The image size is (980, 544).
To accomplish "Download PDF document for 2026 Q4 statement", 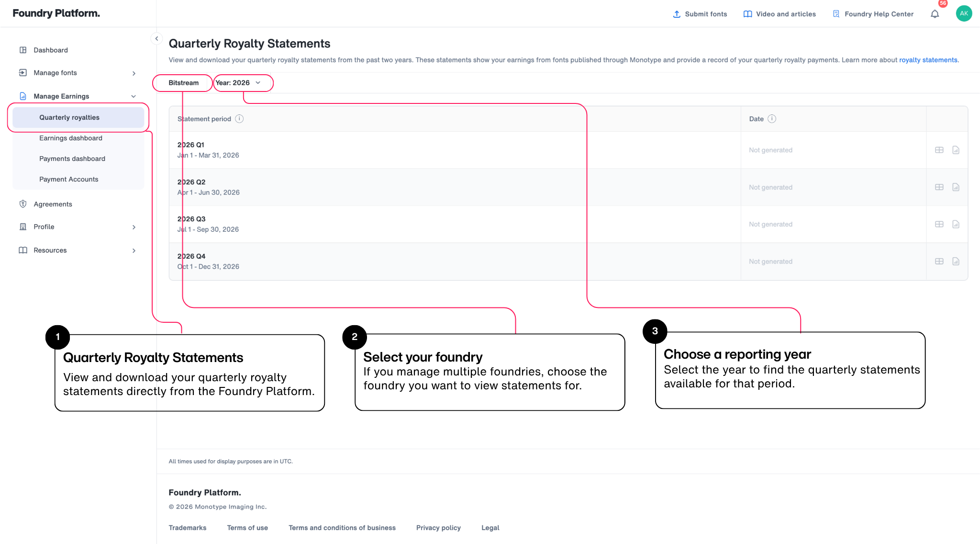I will [956, 261].
